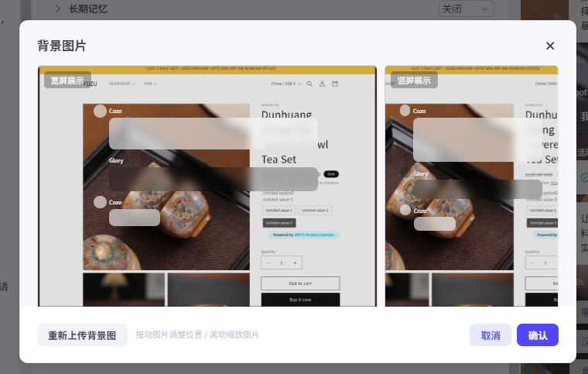Screen dimensions: 588x374
Task: Select the dark Untitled value 3 option
Action: coord(279,223)
